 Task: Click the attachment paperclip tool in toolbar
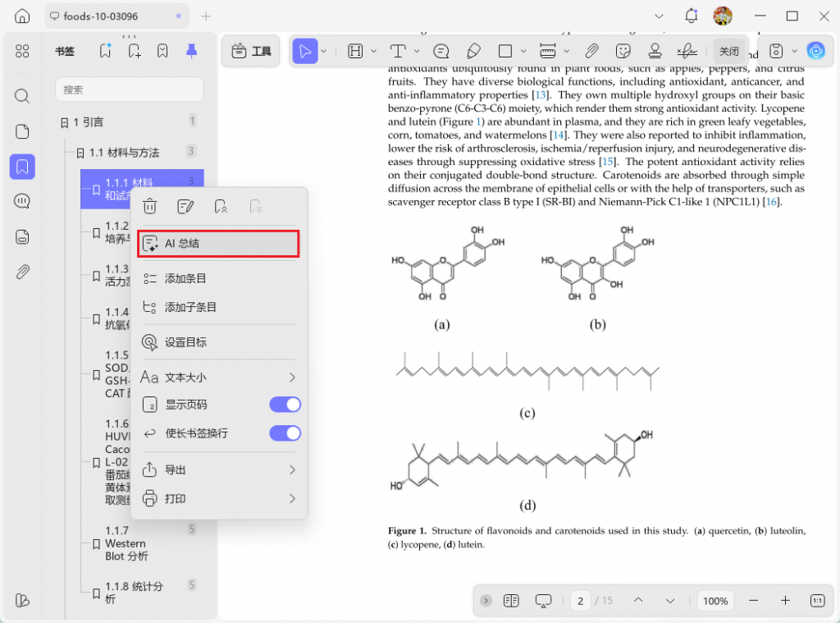click(591, 51)
